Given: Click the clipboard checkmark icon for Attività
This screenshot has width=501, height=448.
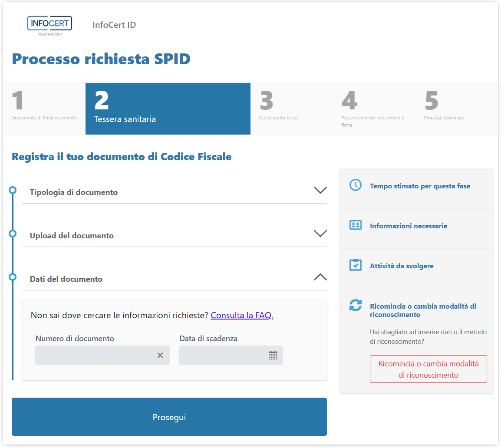Looking at the screenshot, I should tap(355, 265).
